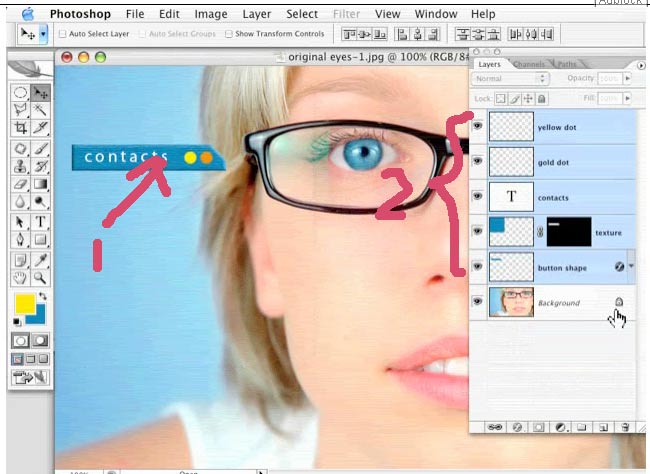Viewport: 650px width, 474px height.
Task: Click the Apple menu logo
Action: tap(28, 14)
